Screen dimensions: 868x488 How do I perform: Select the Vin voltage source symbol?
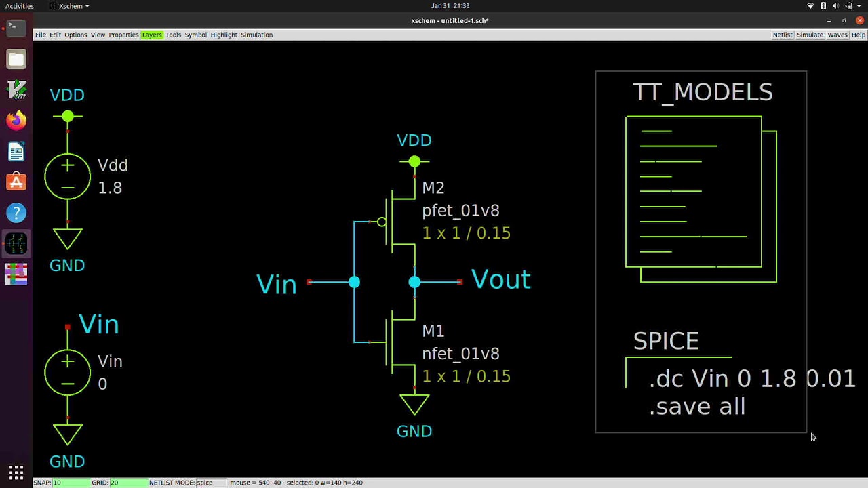(67, 372)
